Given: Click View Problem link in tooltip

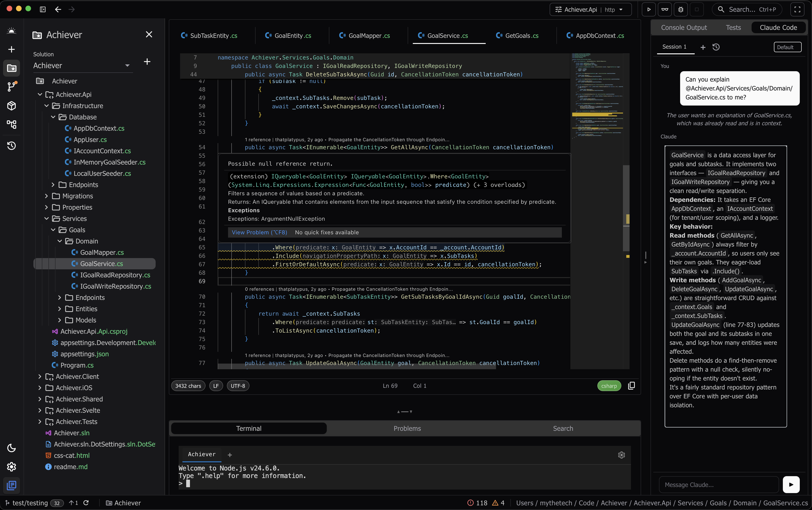Looking at the screenshot, I should [x=259, y=232].
